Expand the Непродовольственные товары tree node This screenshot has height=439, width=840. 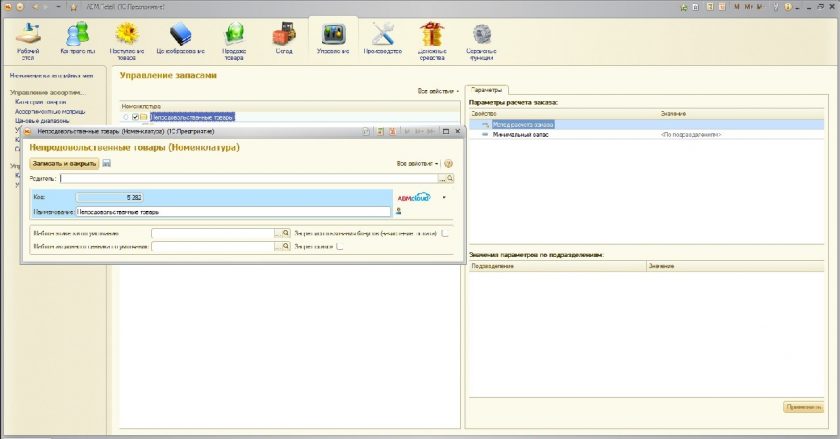pos(126,117)
